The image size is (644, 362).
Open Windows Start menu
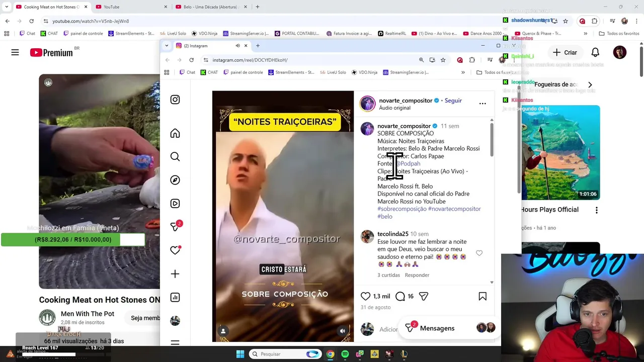[240, 354]
